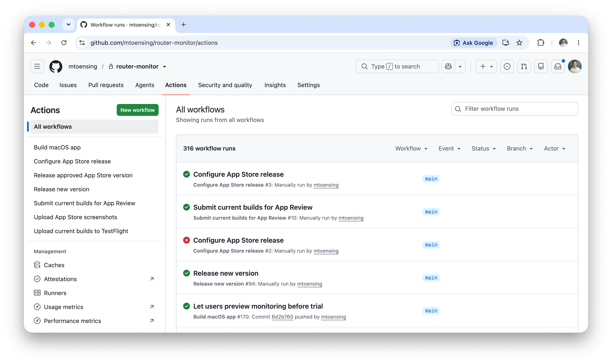Viewport: 612px width, 364px height.
Task: Open the Event filter dropdown
Action: (x=449, y=148)
